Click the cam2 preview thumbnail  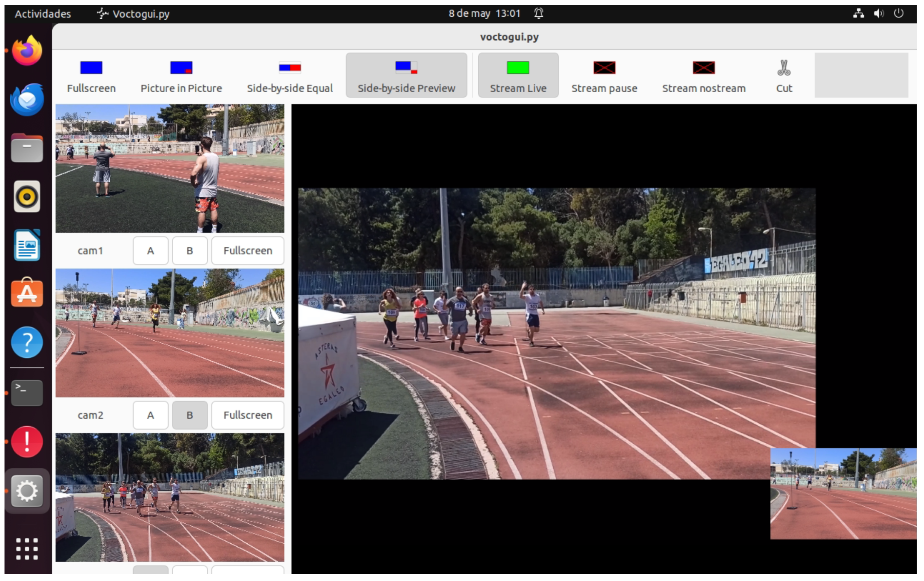170,333
